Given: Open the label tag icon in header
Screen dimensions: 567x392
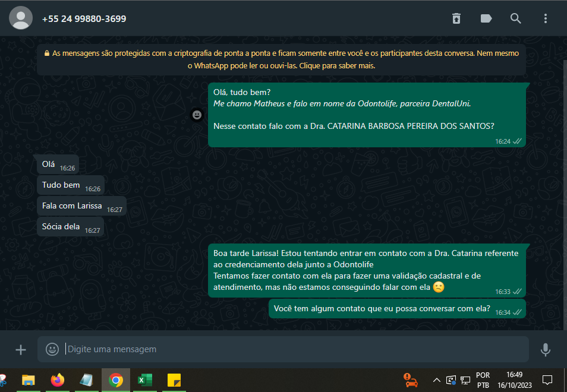Looking at the screenshot, I should (486, 18).
